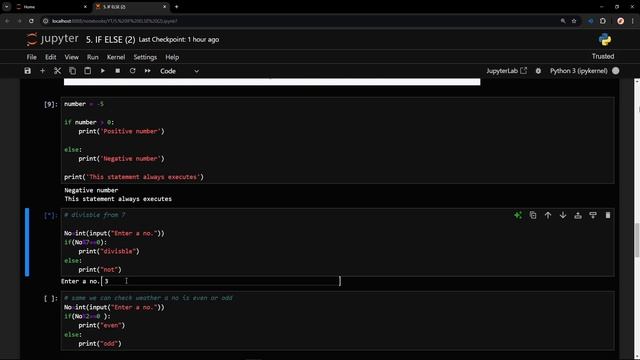
Task: Insert a cell below via cell toolbar
Action: pyautogui.click(x=593, y=215)
